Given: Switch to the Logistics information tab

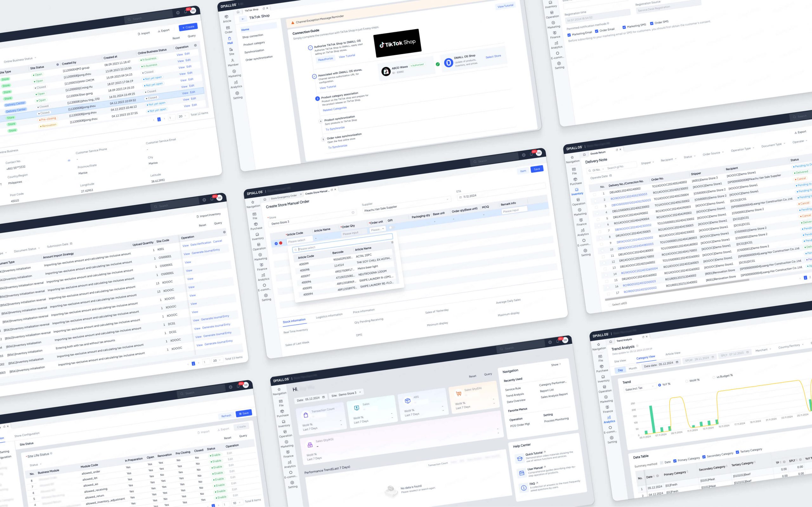Looking at the screenshot, I should coord(329,316).
